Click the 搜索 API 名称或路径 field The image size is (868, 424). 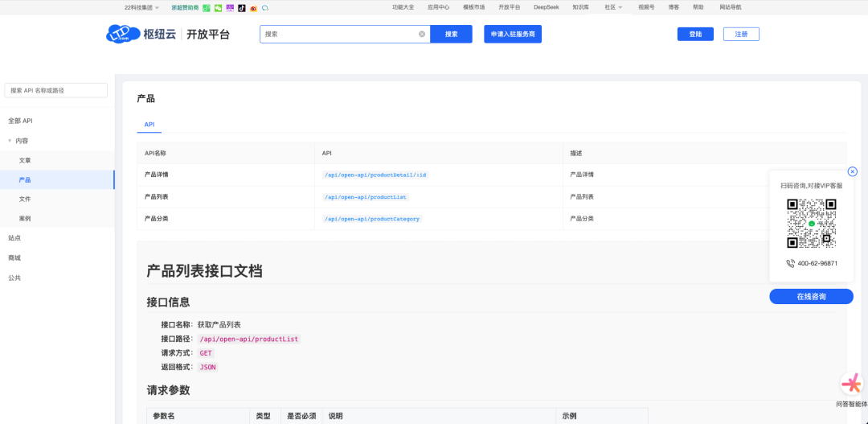click(56, 91)
